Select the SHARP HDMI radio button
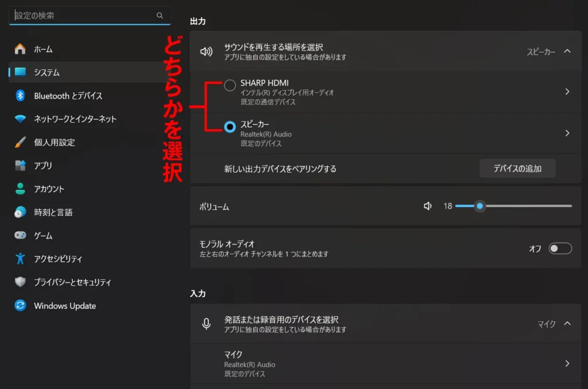The height and width of the screenshot is (389, 588). point(230,85)
